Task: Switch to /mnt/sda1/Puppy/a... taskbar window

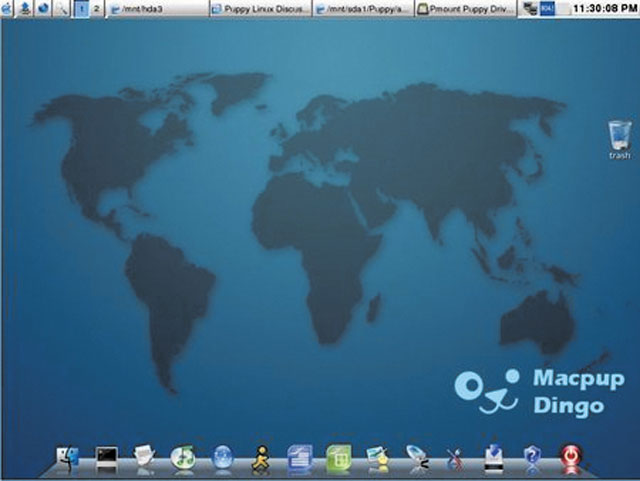Action: point(364,9)
